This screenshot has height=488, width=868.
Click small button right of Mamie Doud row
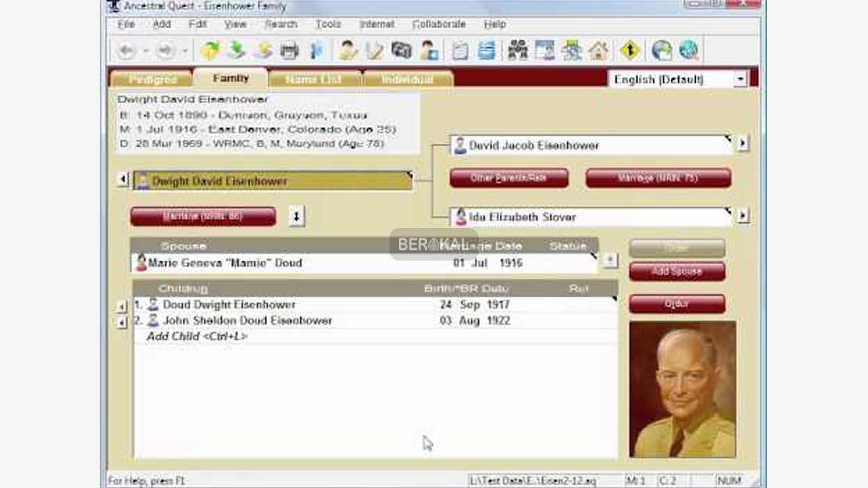pos(609,261)
